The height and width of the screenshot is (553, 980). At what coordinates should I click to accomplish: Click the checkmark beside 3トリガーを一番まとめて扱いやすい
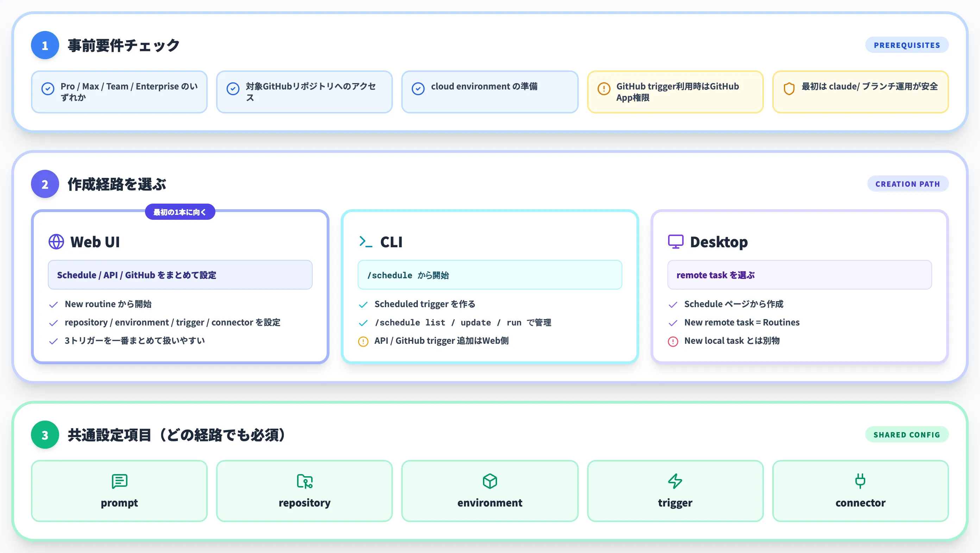[x=54, y=341]
